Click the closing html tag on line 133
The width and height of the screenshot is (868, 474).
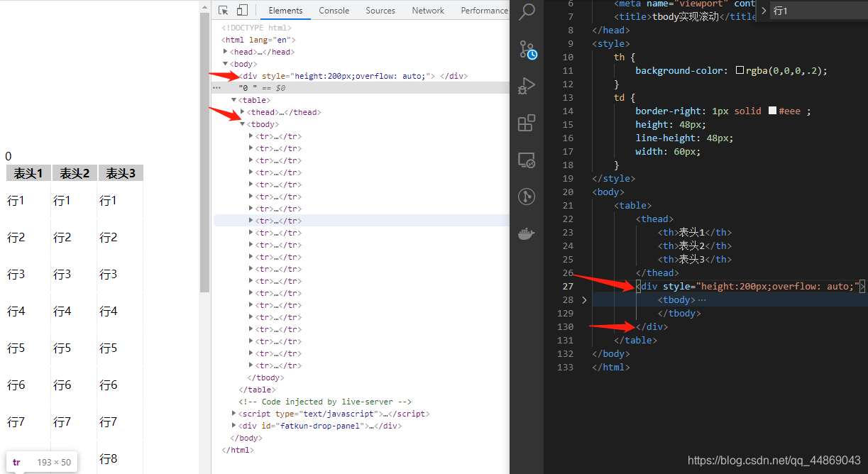click(611, 367)
